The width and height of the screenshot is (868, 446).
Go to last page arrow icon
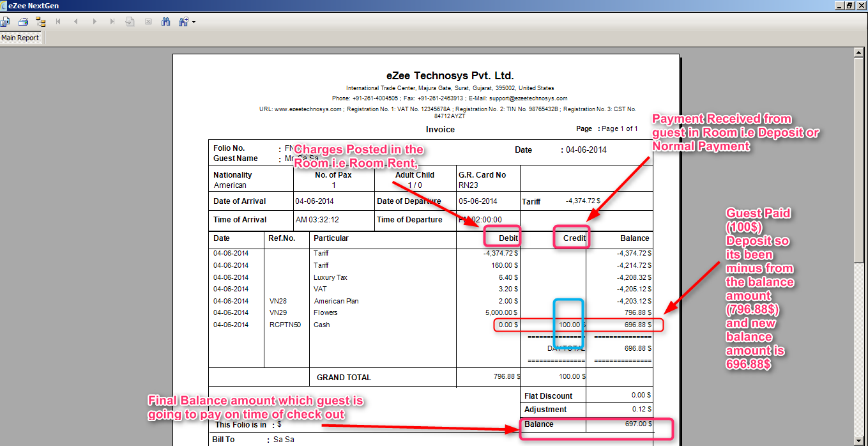(x=112, y=22)
